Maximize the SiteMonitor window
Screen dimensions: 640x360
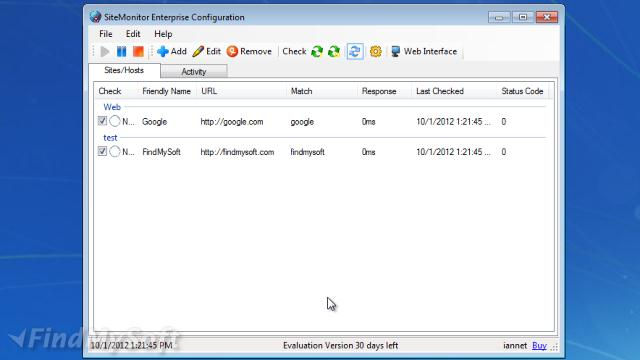(522, 17)
